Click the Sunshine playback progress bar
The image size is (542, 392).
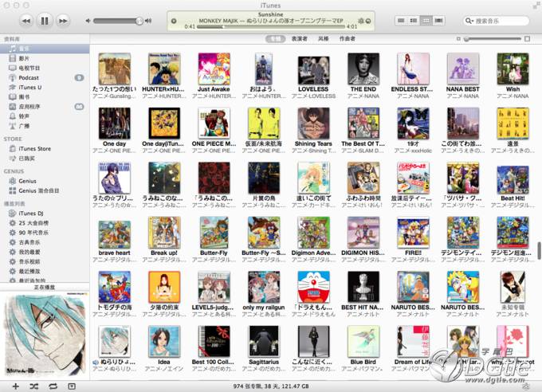point(271,26)
